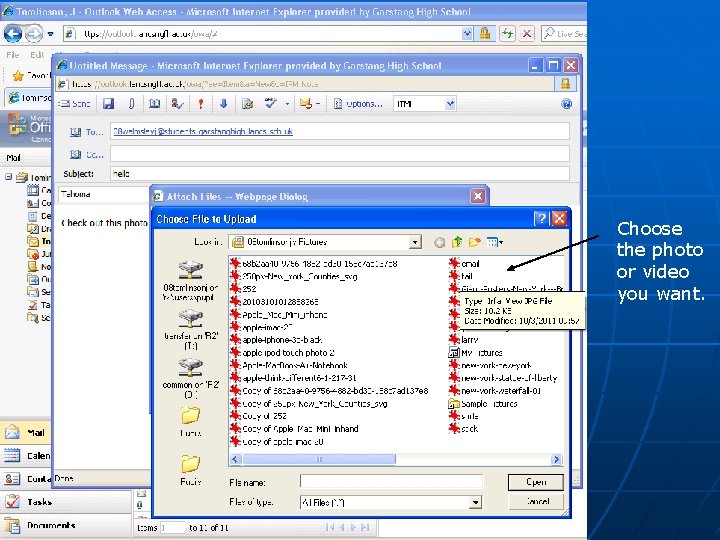Click the Save floppy disk icon

[108, 104]
